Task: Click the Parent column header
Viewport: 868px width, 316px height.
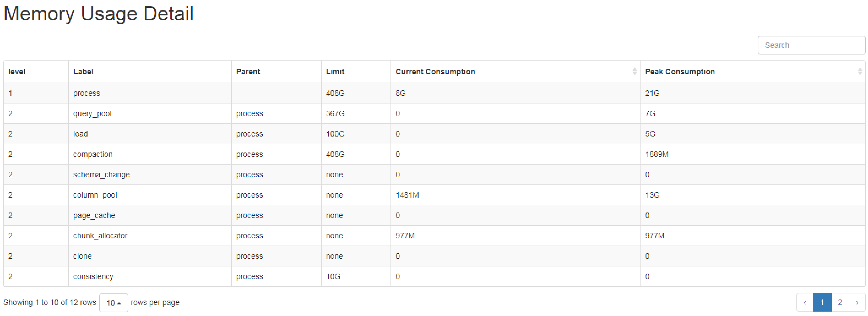Action: (248, 72)
